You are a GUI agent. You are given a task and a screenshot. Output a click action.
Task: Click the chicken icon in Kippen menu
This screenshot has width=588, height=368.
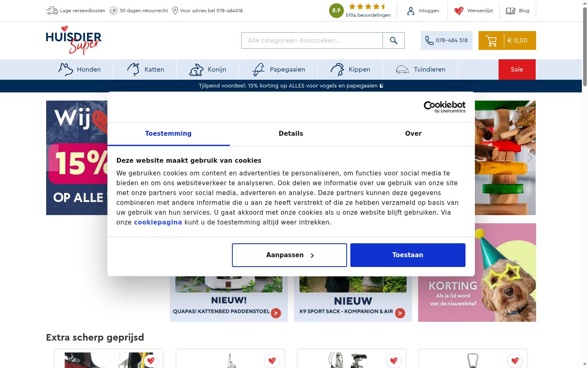click(x=337, y=70)
